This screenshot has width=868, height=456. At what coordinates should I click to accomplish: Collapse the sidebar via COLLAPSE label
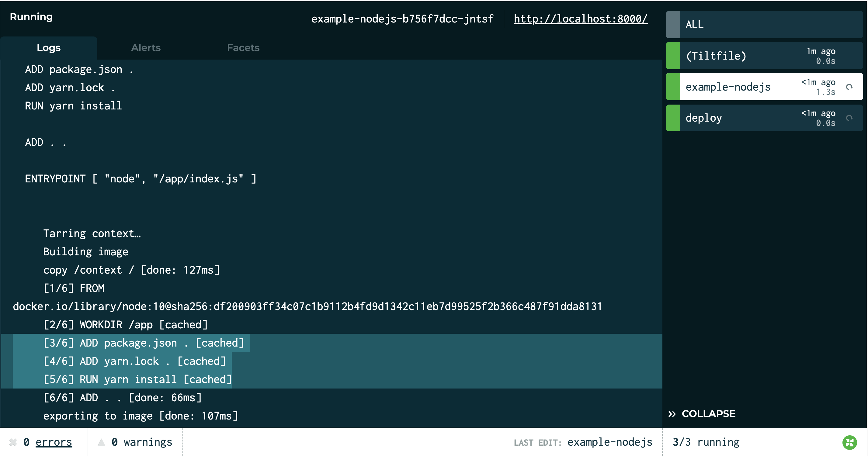pos(708,414)
